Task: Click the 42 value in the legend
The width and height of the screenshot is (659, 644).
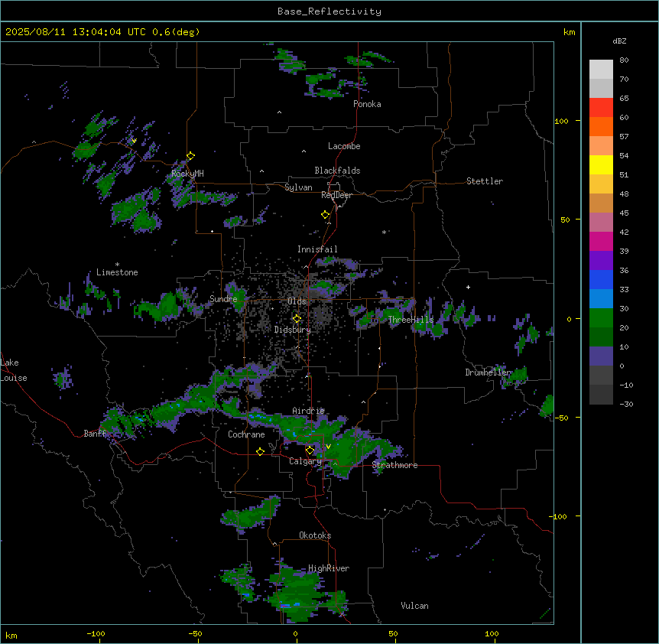Action: (624, 232)
